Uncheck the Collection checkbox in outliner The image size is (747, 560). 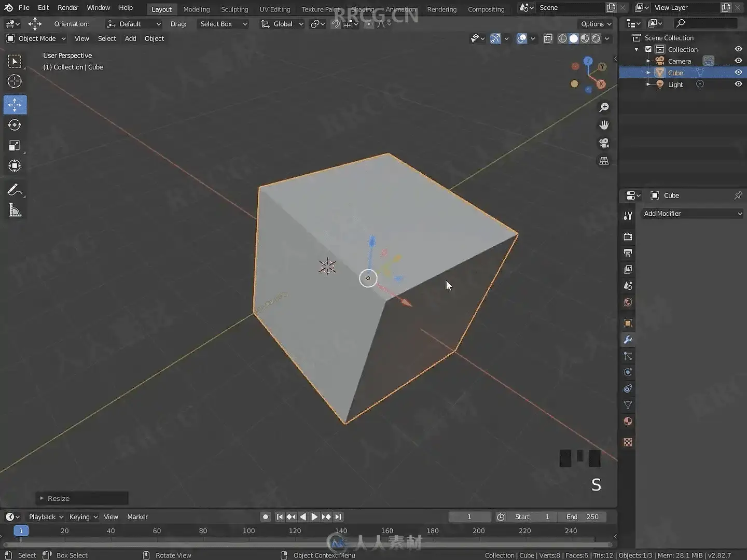click(648, 49)
